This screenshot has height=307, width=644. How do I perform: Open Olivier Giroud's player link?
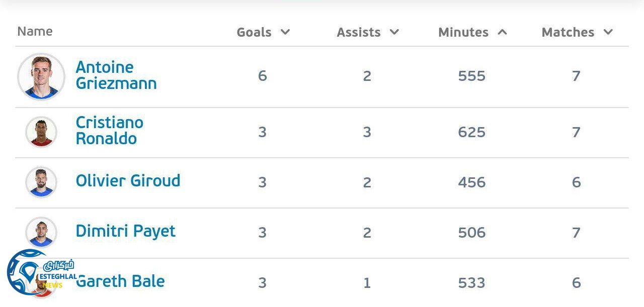[128, 181]
